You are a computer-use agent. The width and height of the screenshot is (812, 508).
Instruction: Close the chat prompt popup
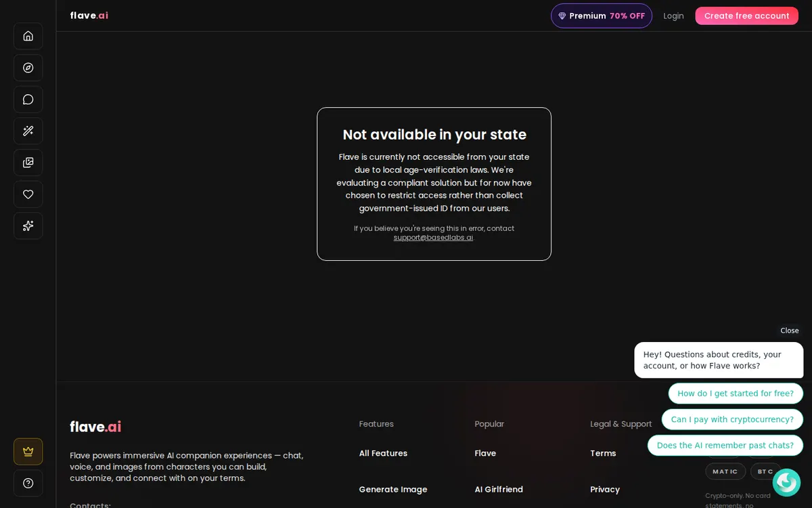coord(789,331)
